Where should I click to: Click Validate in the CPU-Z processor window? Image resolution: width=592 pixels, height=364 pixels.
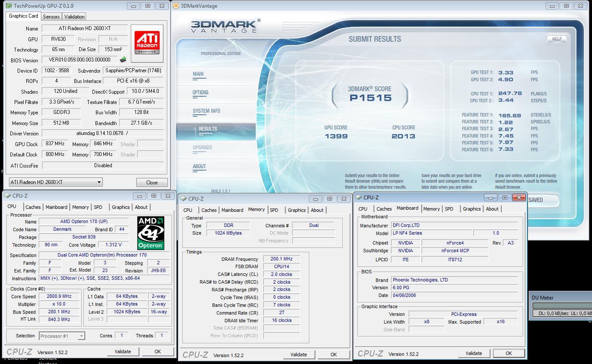123,352
